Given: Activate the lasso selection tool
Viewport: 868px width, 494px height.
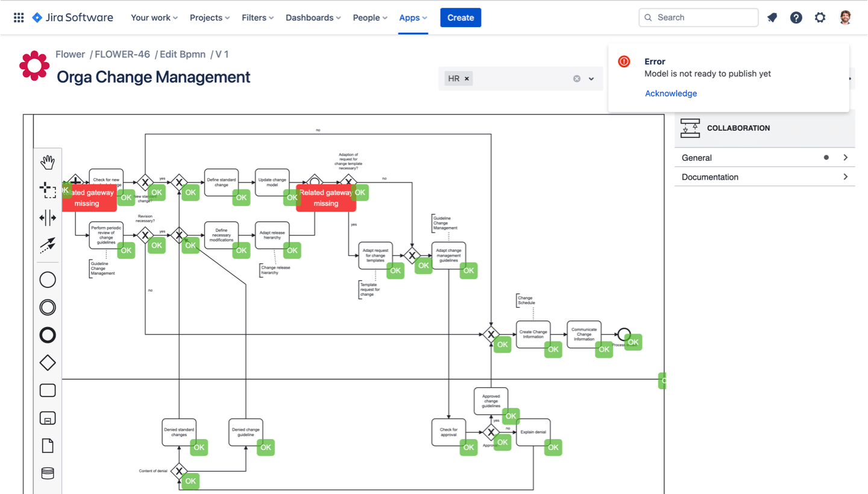Looking at the screenshot, I should click(47, 189).
